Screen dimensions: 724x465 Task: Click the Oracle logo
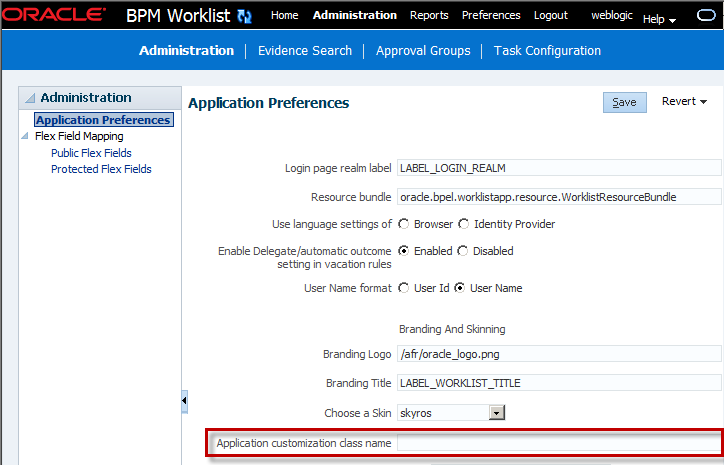click(x=53, y=15)
